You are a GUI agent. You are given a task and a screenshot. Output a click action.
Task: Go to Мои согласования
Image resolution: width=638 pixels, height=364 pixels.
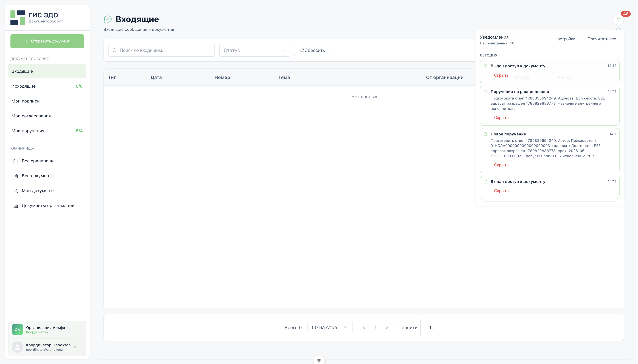pyautogui.click(x=47, y=116)
